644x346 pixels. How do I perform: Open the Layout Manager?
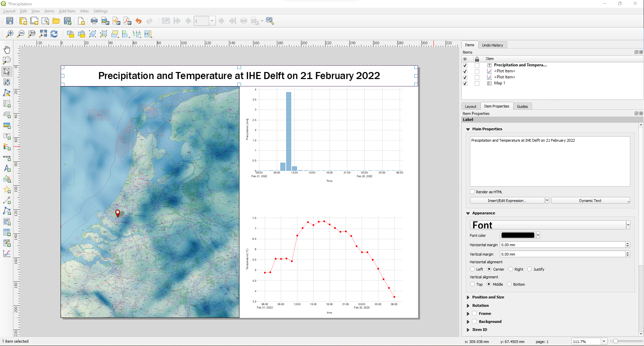pyautogui.click(x=45, y=21)
